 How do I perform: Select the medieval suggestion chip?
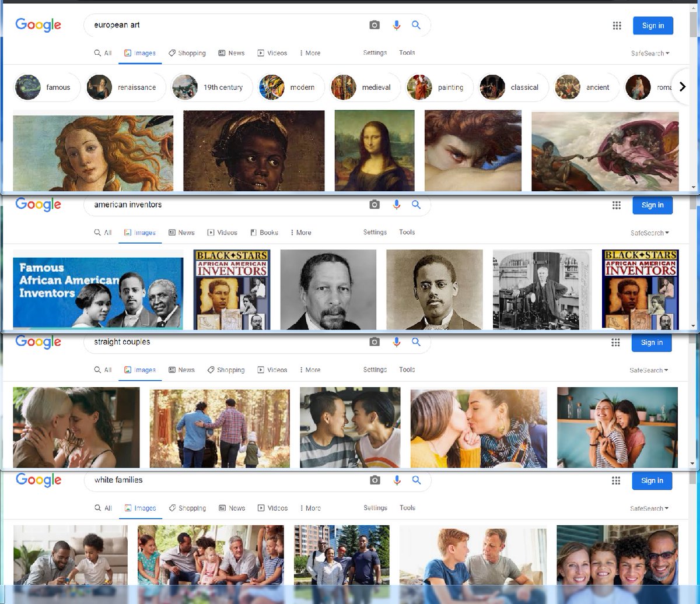pos(365,87)
